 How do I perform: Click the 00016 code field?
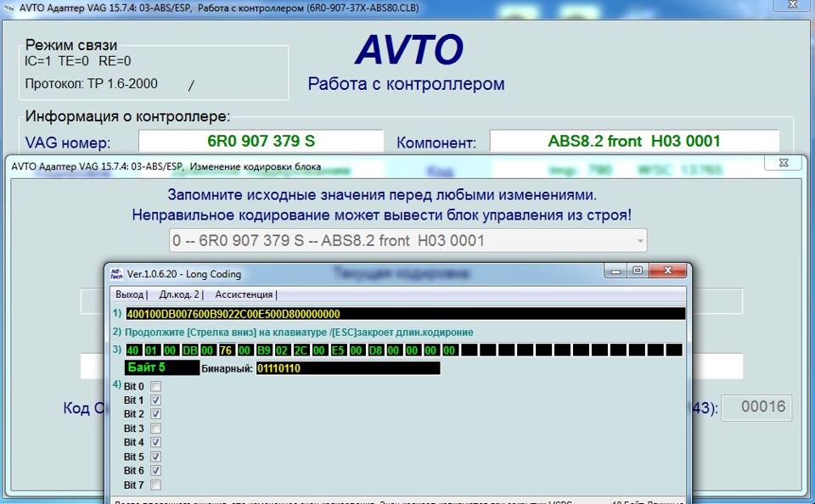pos(757,406)
